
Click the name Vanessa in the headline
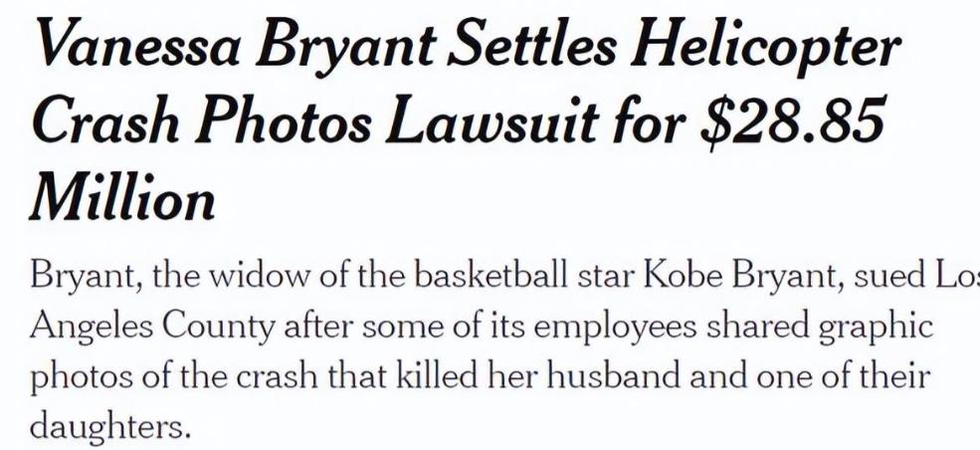pyautogui.click(x=134, y=47)
